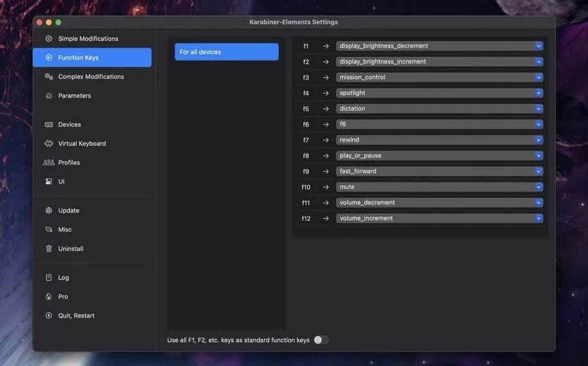The width and height of the screenshot is (588, 366).
Task: Open the f10 mute mapping dropdown
Action: click(x=440, y=187)
